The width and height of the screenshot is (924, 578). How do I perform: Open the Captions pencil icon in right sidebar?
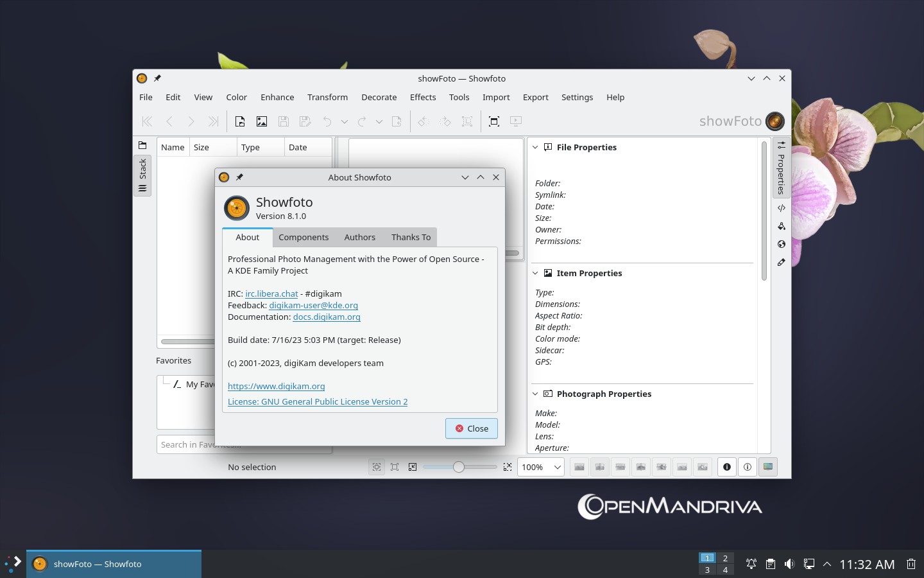(782, 262)
